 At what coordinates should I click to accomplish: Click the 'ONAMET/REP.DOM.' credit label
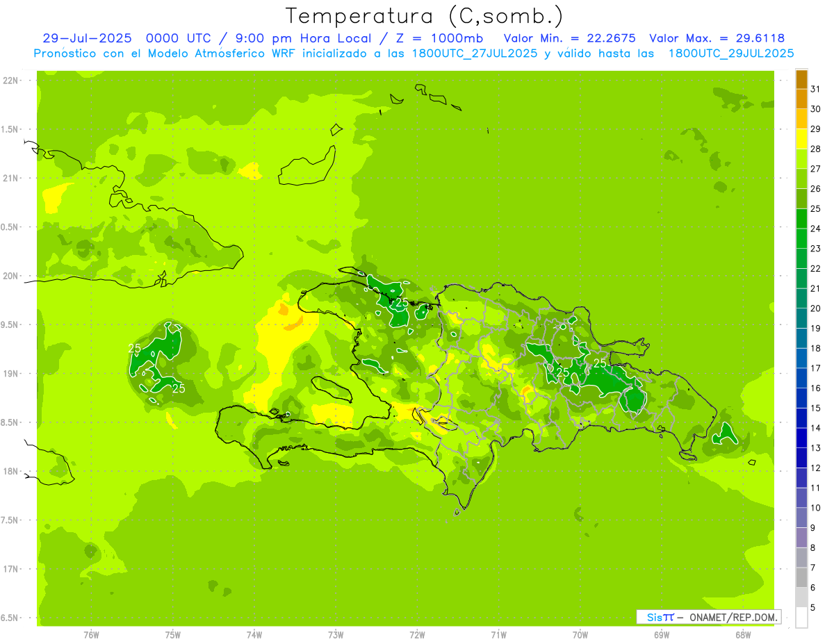tap(733, 617)
